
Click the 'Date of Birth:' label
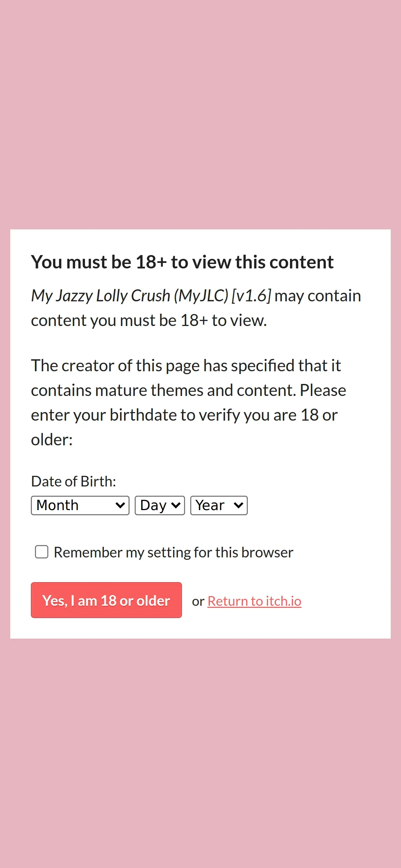click(x=73, y=481)
